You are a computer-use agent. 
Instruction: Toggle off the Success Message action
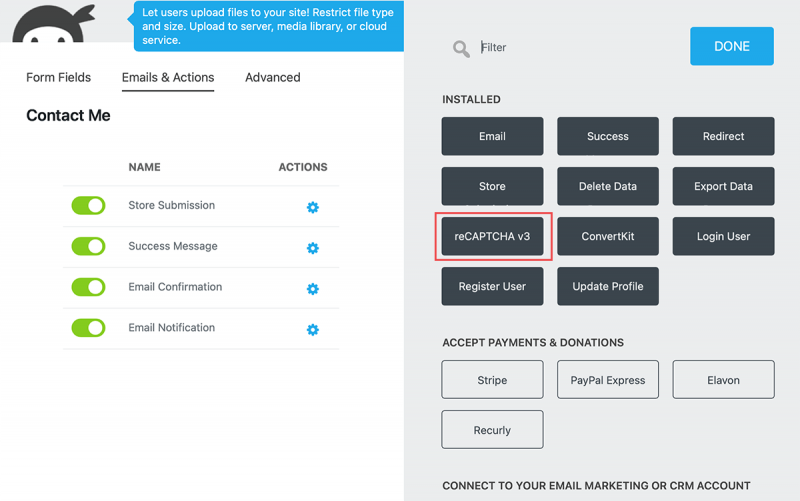click(88, 246)
